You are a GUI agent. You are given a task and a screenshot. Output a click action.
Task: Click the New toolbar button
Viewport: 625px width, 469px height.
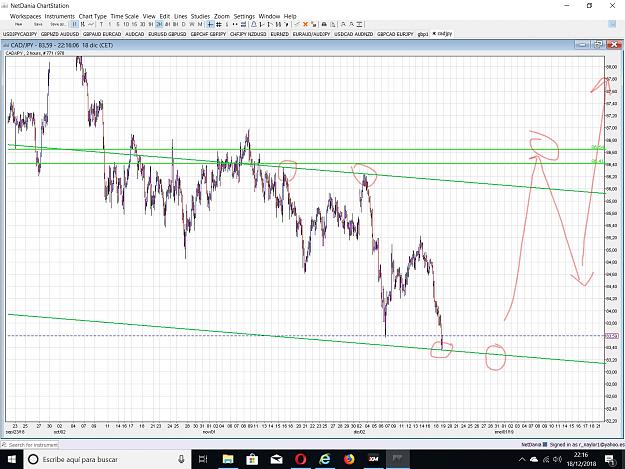point(18,24)
